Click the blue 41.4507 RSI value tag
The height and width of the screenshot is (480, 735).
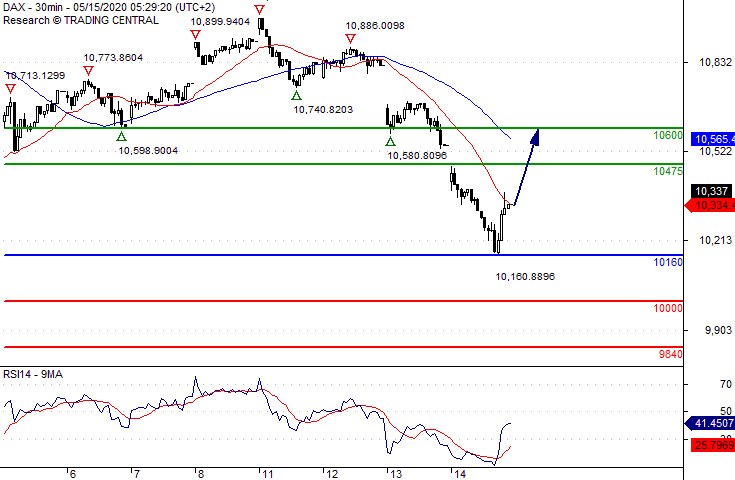(711, 423)
